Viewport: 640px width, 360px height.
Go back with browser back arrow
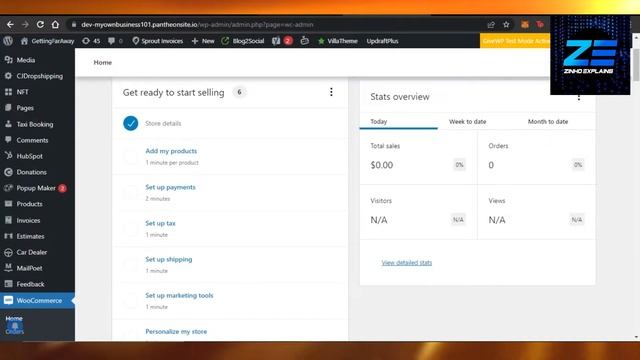tap(10, 24)
